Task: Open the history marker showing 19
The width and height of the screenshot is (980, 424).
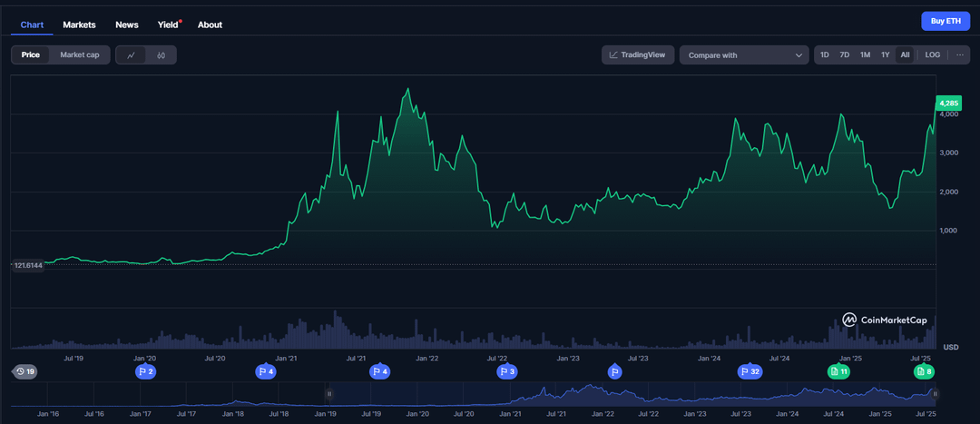Action: (x=25, y=371)
